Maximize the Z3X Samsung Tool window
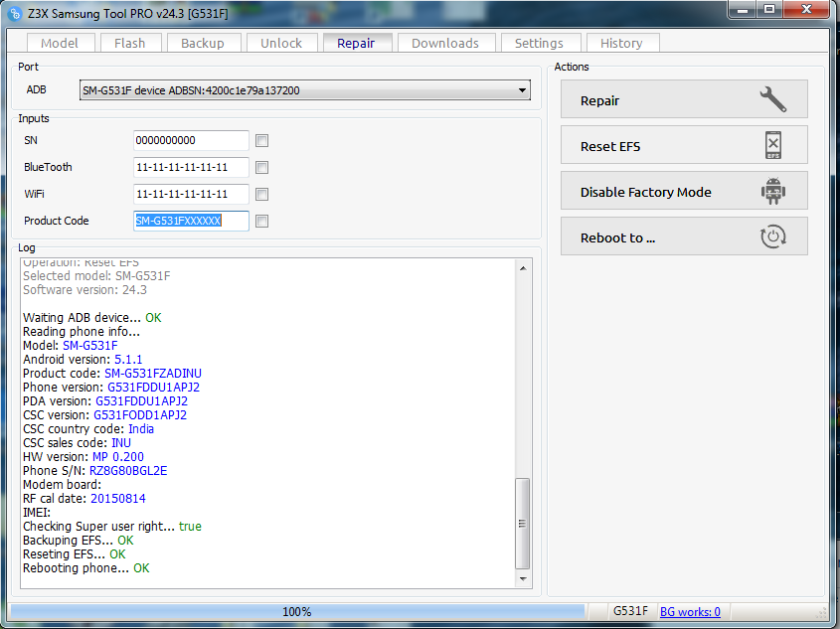The width and height of the screenshot is (840, 629). click(x=769, y=9)
